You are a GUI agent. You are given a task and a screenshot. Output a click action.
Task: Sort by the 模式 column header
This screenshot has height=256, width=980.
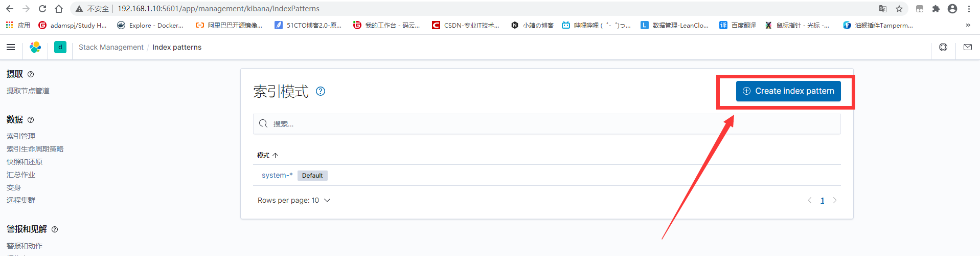tap(267, 155)
